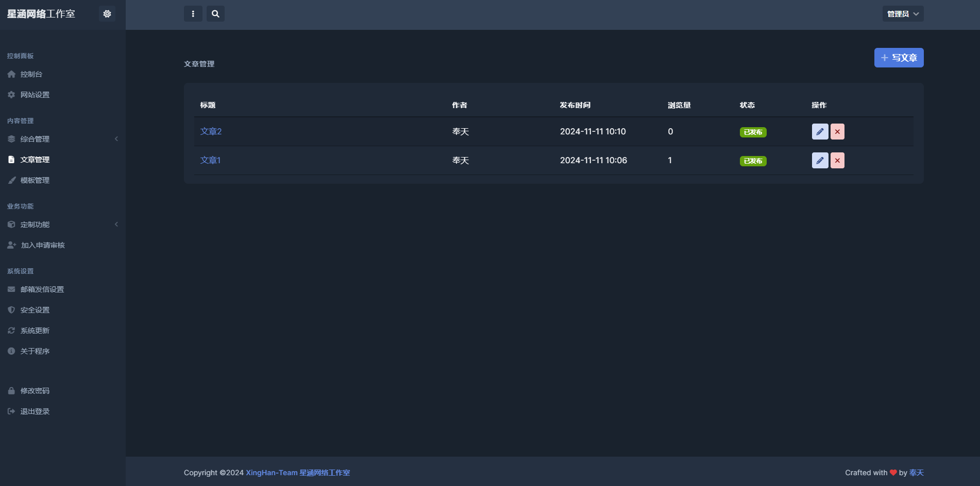Edit 文章2 using the pencil icon

(x=820, y=132)
